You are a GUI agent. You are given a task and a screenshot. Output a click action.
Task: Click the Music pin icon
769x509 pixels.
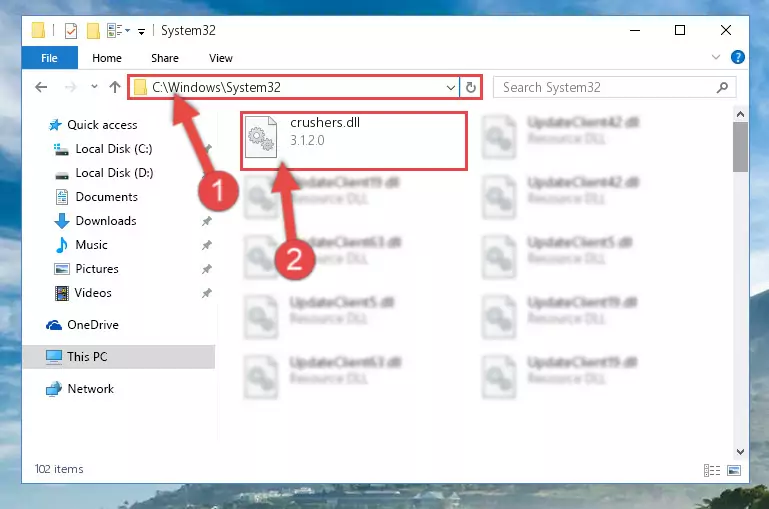tap(206, 245)
